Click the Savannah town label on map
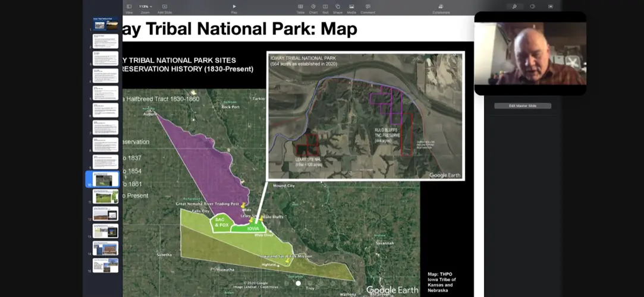The height and width of the screenshot is (297, 644). pos(385,244)
